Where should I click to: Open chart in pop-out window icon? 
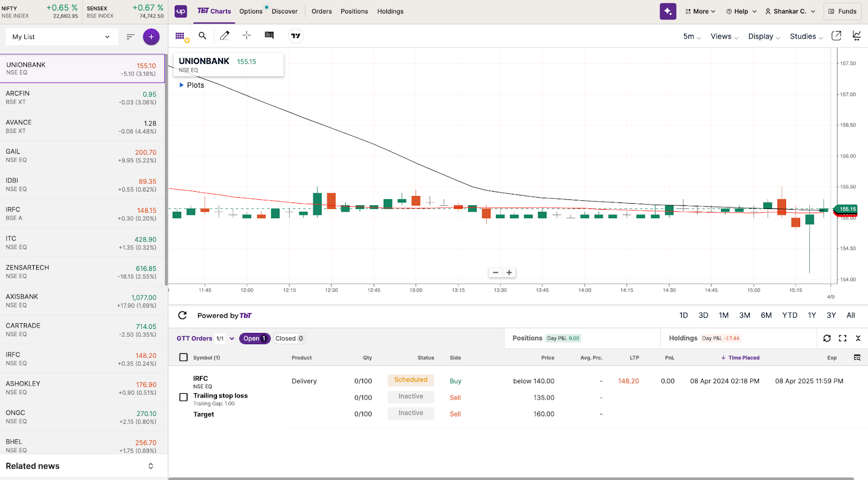click(x=836, y=36)
